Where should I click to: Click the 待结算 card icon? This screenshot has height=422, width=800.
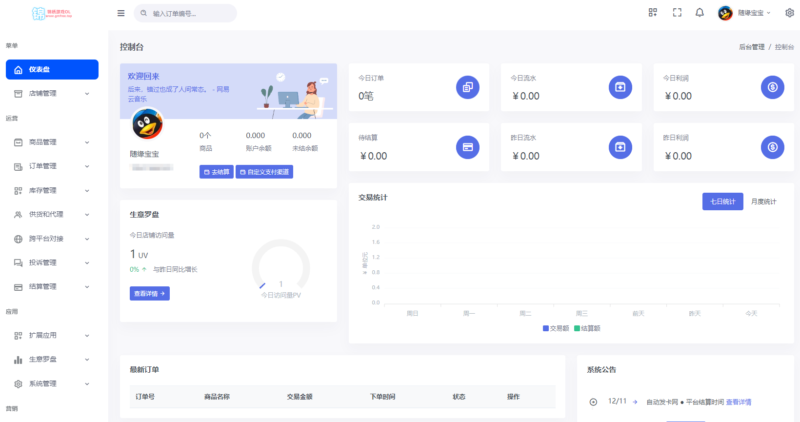[467, 146]
